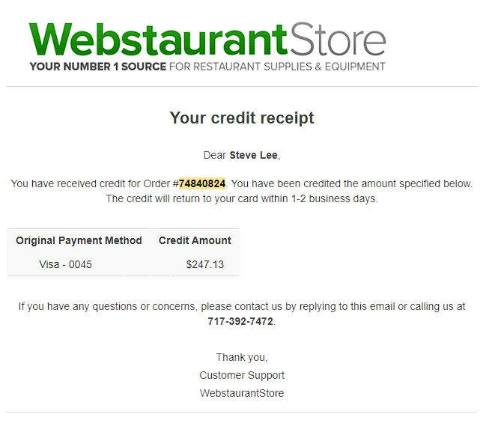
Task: Click the highlighted order number 74840824
Action: click(202, 183)
